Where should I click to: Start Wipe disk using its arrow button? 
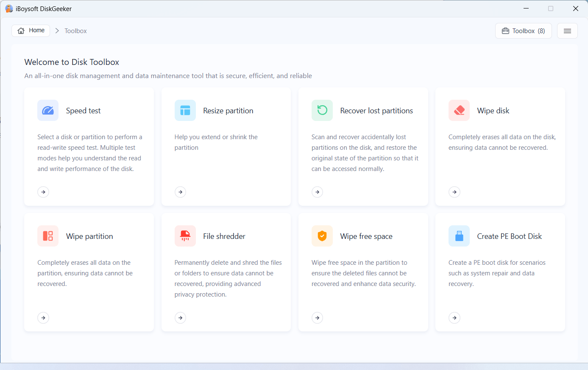point(454,192)
